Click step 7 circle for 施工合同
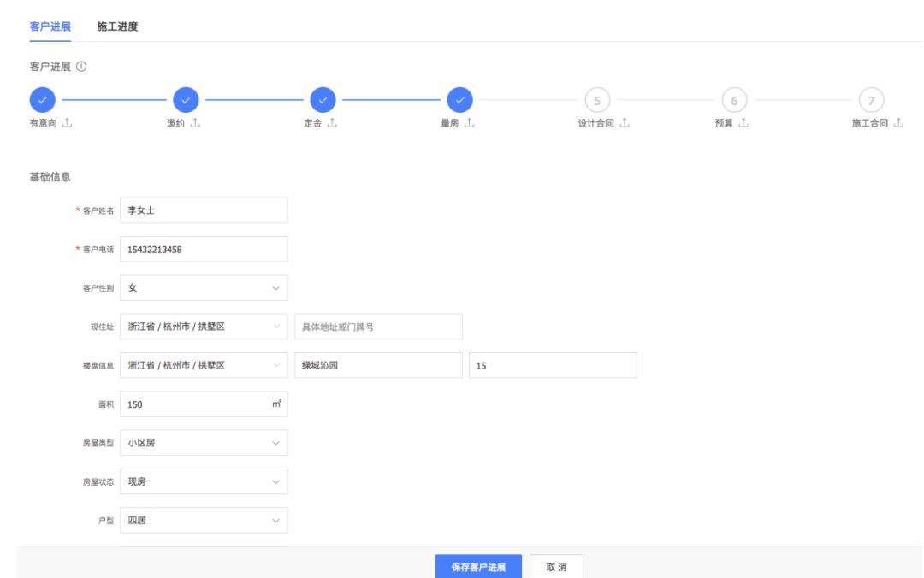 (x=871, y=100)
